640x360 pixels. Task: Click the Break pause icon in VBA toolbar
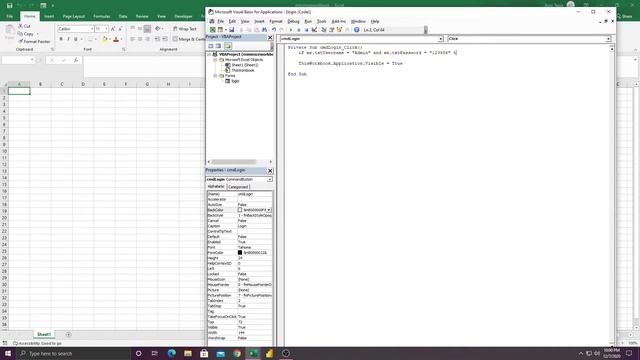(298, 30)
